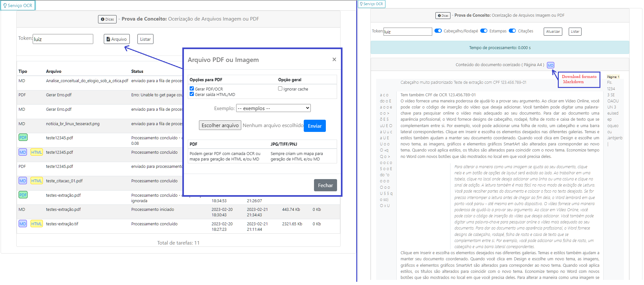Image resolution: width=644 pixels, height=285 pixels.
Task: Enable the Ignorar cache checkbox
Action: pyautogui.click(x=280, y=89)
